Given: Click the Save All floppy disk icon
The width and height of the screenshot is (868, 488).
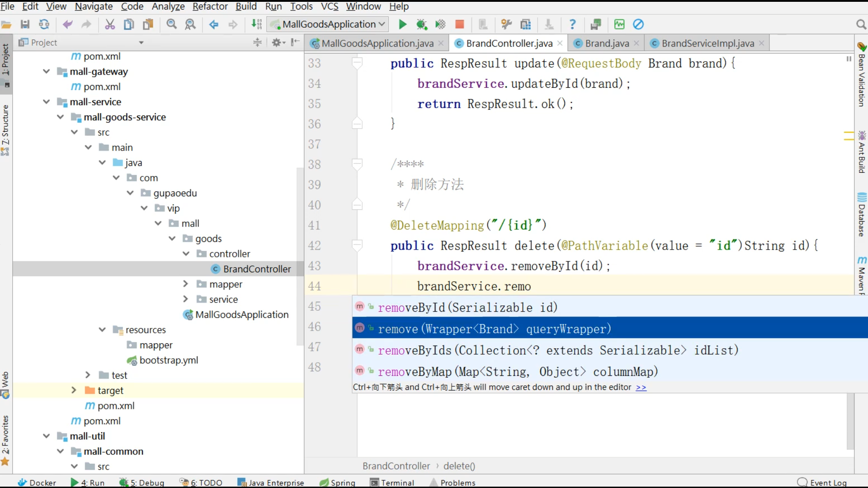Looking at the screenshot, I should point(25,24).
